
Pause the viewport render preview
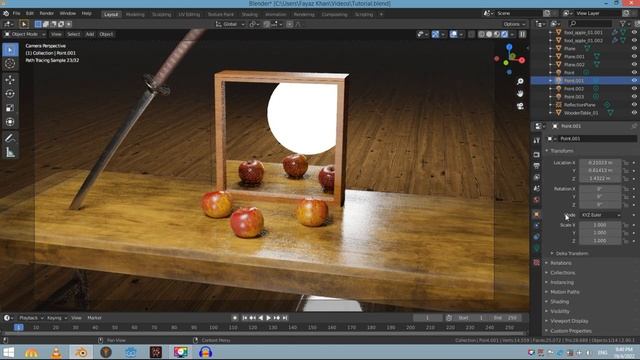tap(522, 34)
